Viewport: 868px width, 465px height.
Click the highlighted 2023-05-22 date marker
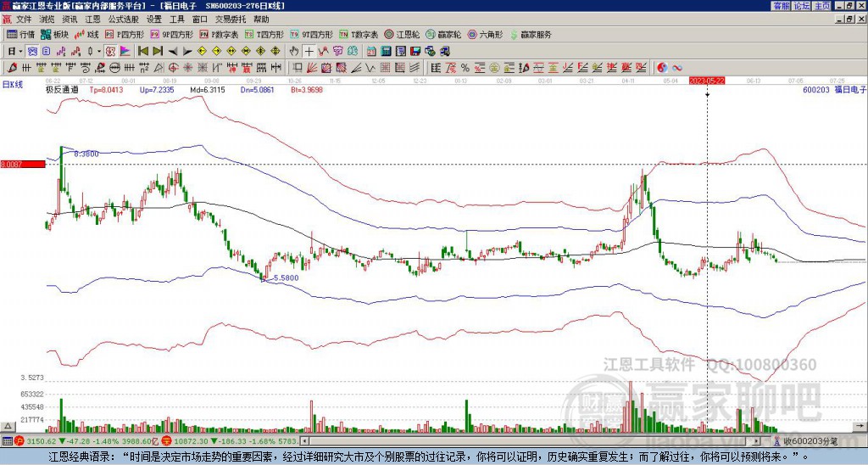pyautogui.click(x=707, y=81)
